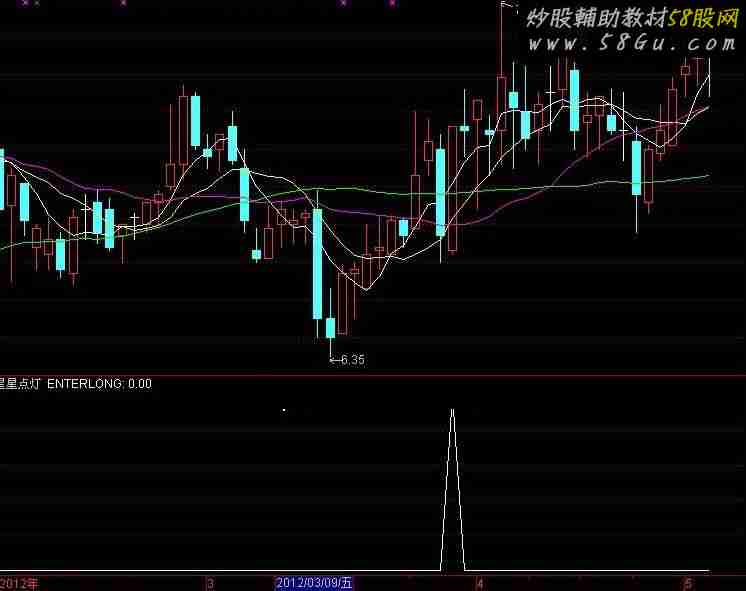746x591 pixels.
Task: Select the 星星点灯 indicator name
Action: [x=20, y=383]
